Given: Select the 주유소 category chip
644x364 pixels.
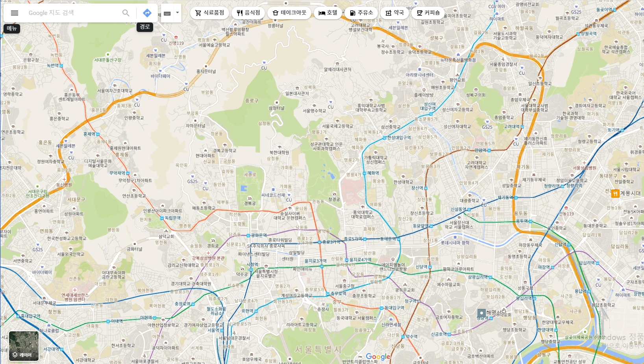Looking at the screenshot, I should [x=361, y=13].
